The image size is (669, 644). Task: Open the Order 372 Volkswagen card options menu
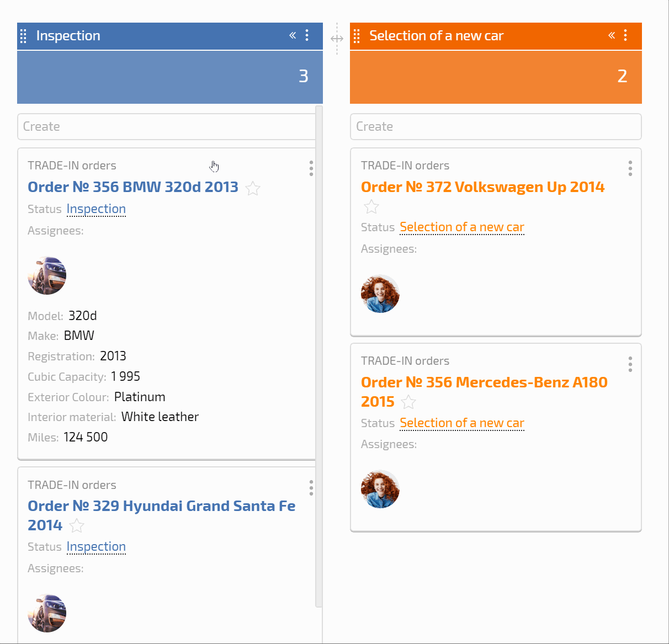tap(630, 168)
